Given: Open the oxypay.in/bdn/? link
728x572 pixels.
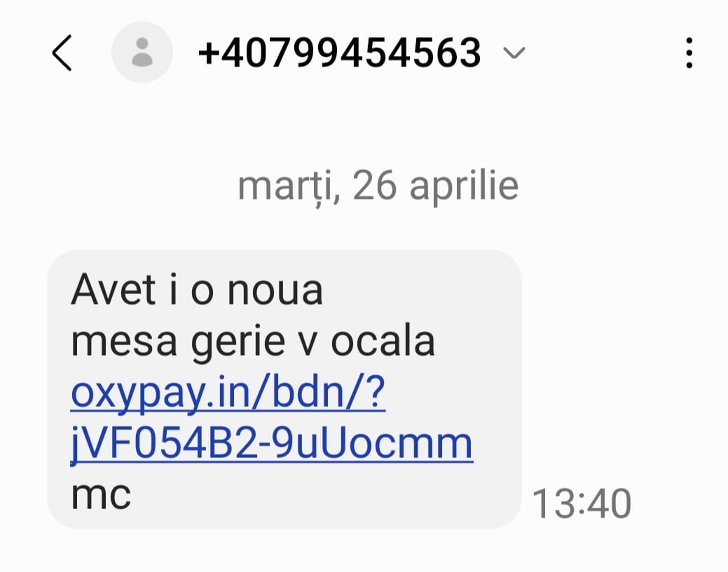Looking at the screenshot, I should 228,395.
